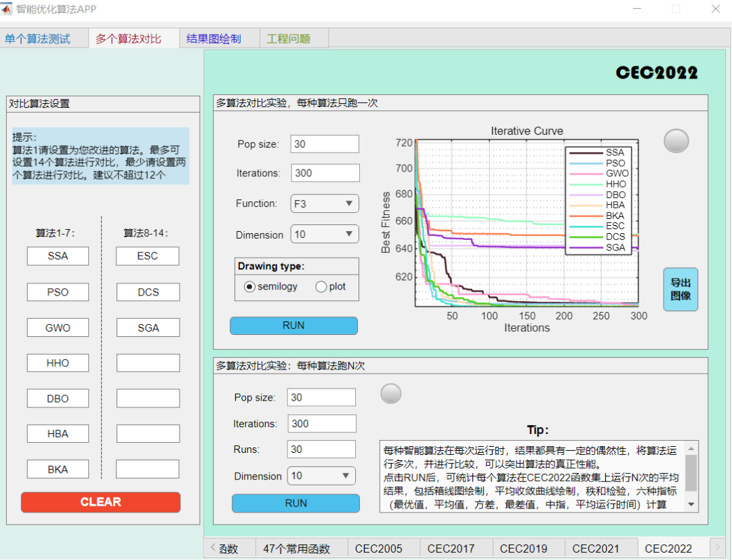Click the blue 提示 hint text box
Viewport: 732px width, 560px height.
click(x=100, y=156)
